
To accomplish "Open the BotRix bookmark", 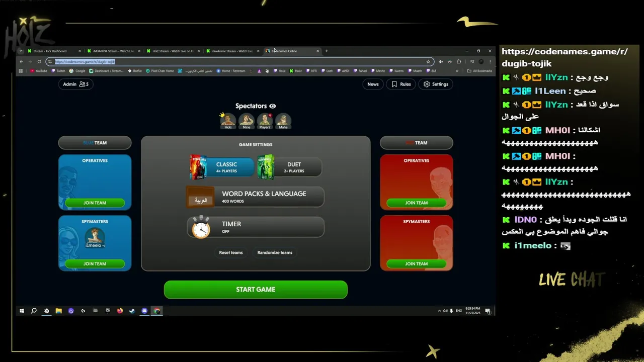I will point(135,71).
